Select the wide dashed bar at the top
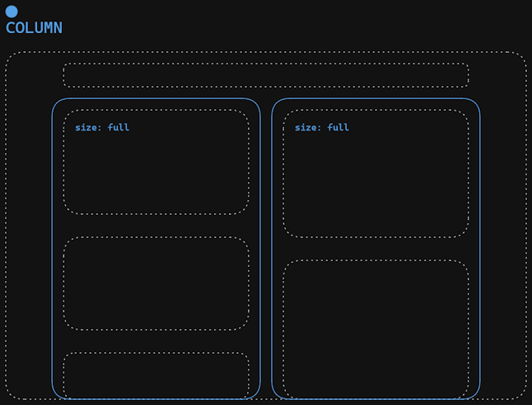Image resolution: width=532 pixels, height=405 pixels. 265,75
